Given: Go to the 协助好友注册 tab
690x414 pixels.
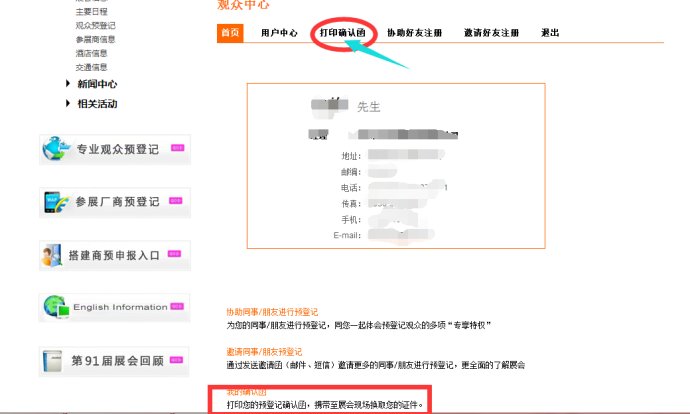Looking at the screenshot, I should (x=412, y=33).
